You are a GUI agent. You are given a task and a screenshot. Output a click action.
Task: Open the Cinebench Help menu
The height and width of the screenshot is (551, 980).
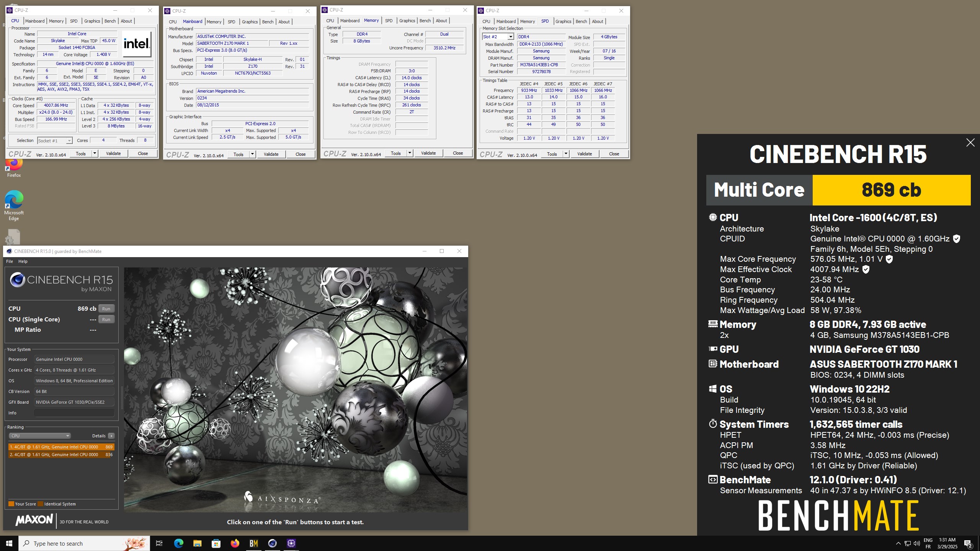(x=23, y=261)
